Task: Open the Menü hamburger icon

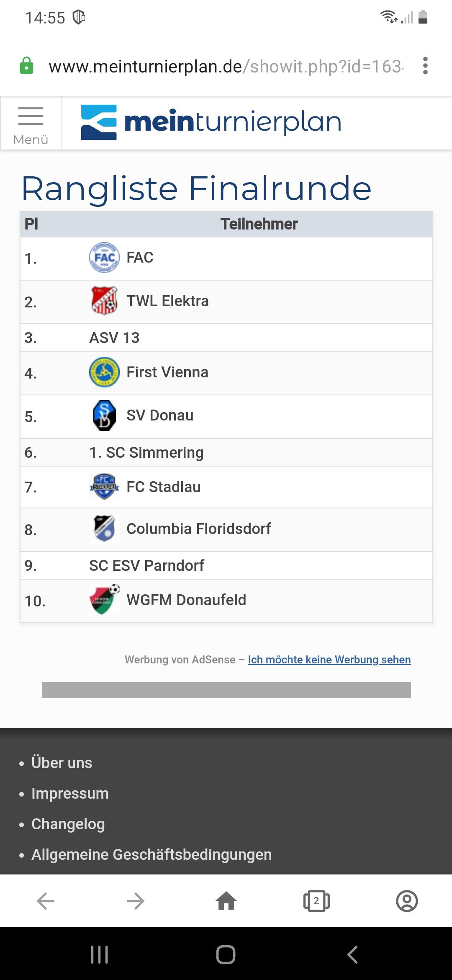Action: pyautogui.click(x=31, y=123)
